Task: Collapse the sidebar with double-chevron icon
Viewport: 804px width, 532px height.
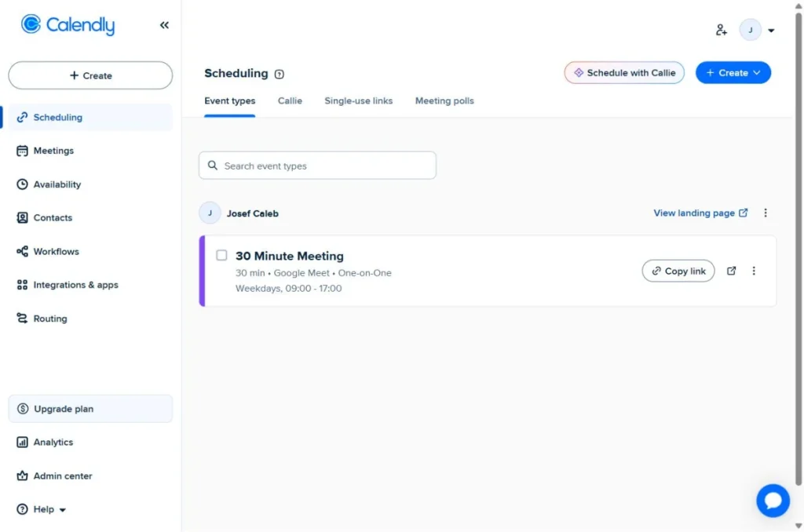Action: click(164, 25)
